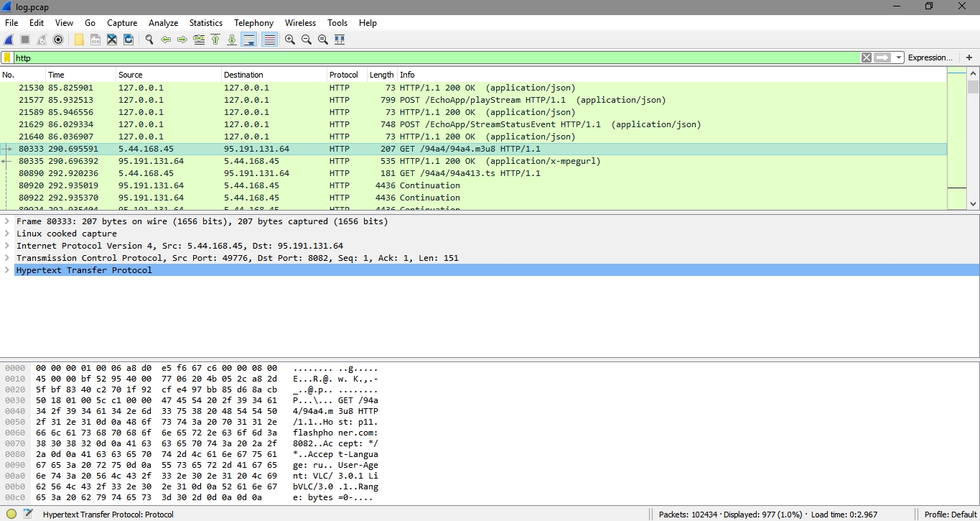This screenshot has height=521, width=980.
Task: Select packet 80335 HTTP 200 OK row
Action: (x=431, y=161)
